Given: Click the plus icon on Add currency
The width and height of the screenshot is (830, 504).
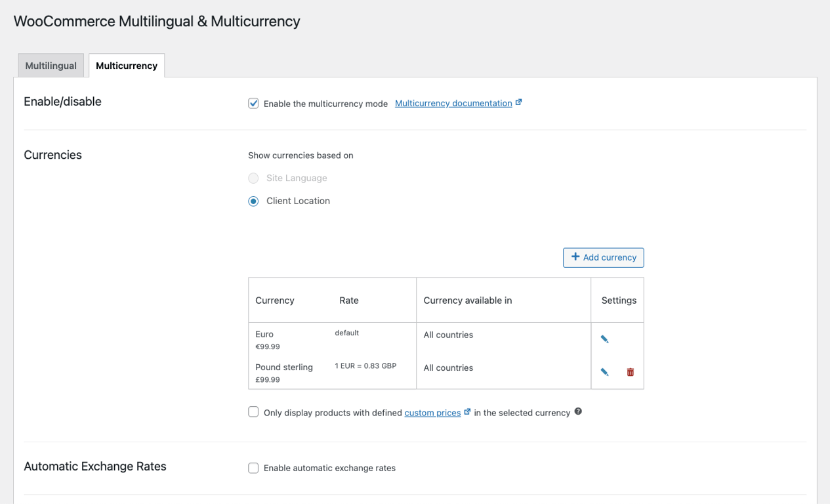Looking at the screenshot, I should [576, 257].
